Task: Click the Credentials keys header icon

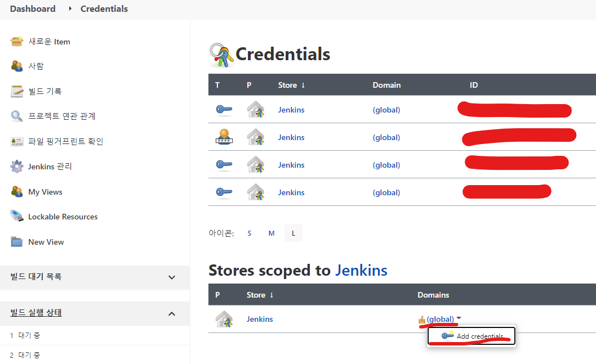Action: [x=221, y=55]
